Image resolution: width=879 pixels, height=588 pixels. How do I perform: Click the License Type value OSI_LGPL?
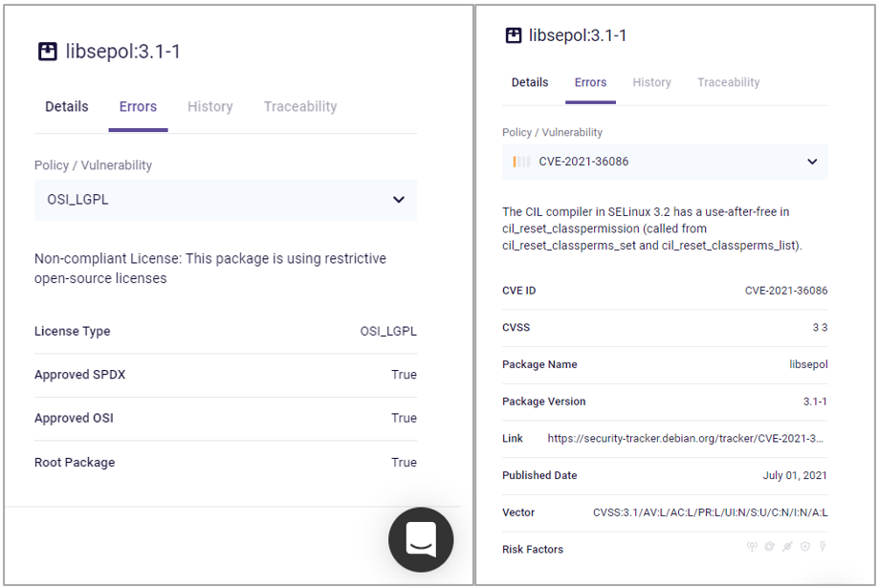[388, 331]
